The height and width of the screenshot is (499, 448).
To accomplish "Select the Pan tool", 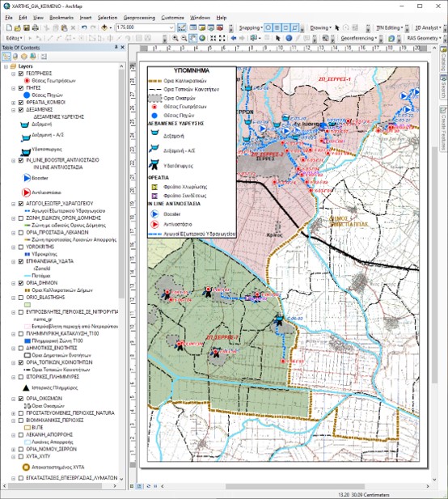I will click(192, 38).
